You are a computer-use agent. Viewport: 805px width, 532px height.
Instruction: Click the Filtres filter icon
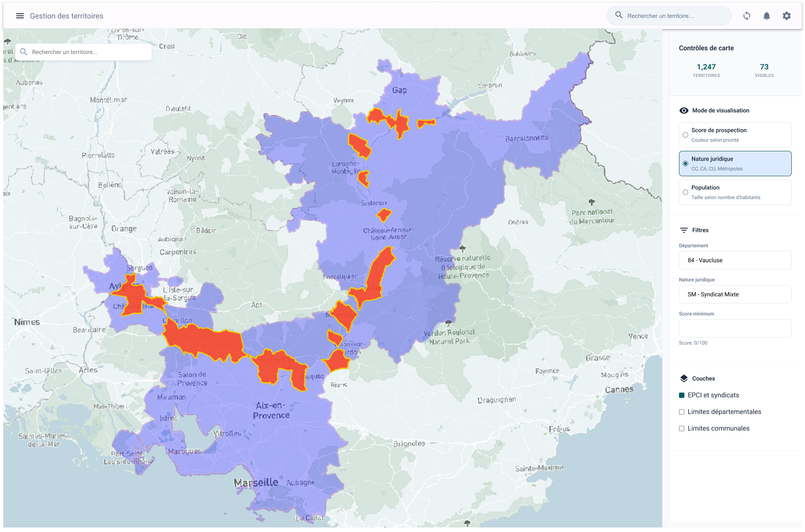[x=684, y=230]
